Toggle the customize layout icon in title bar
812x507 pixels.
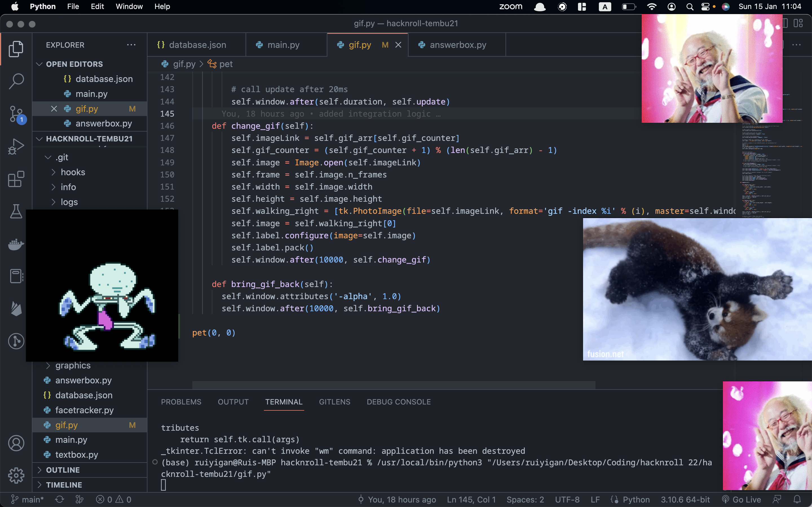(x=798, y=23)
